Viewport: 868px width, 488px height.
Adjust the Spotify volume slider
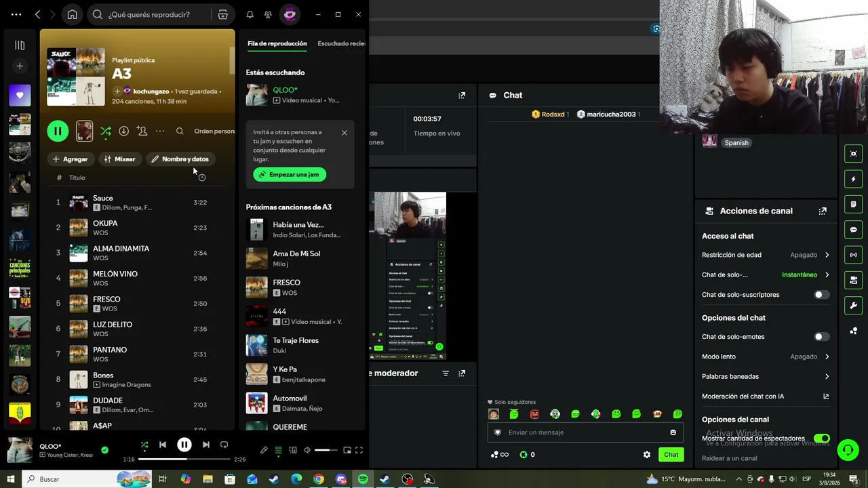[x=326, y=450]
